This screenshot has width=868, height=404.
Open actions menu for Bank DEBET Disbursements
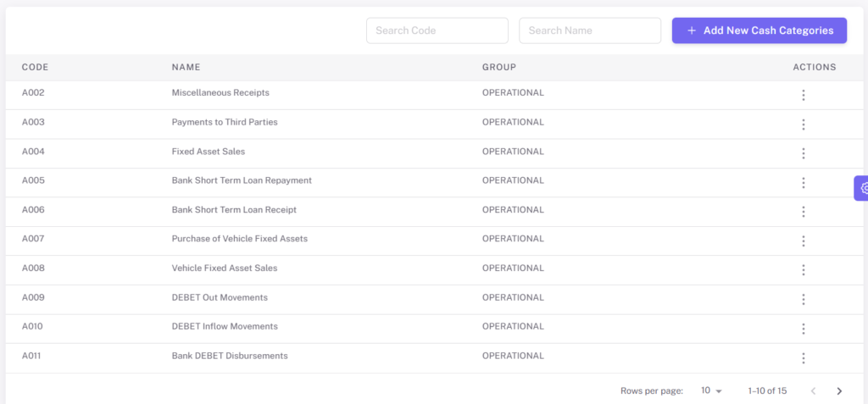[x=804, y=358]
